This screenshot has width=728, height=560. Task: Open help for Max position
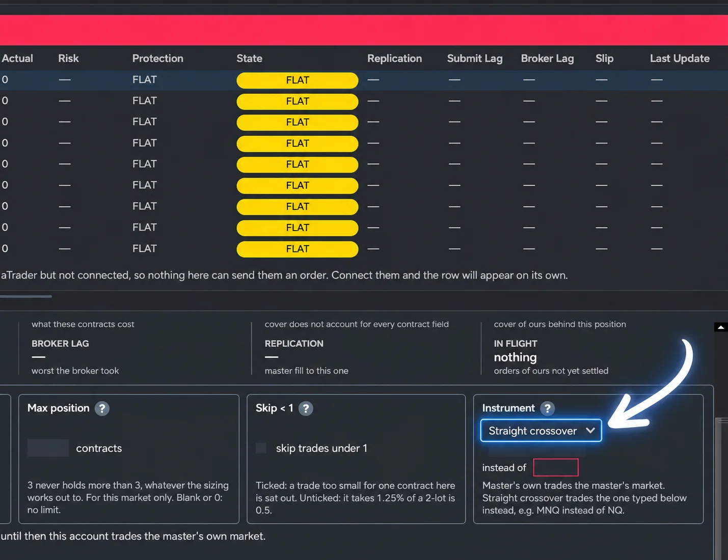102,408
